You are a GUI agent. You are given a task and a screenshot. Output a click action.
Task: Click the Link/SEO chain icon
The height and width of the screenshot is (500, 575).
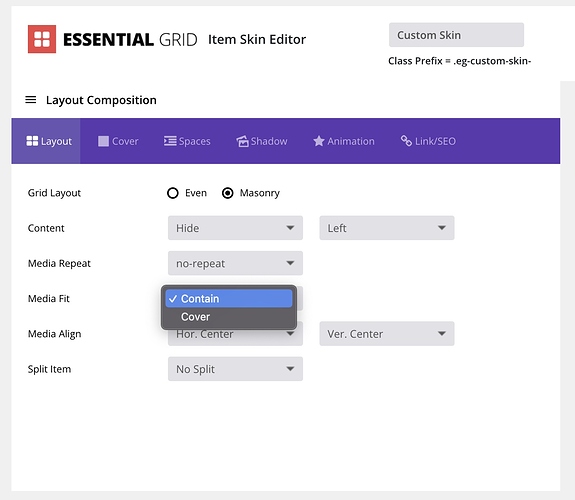click(406, 141)
